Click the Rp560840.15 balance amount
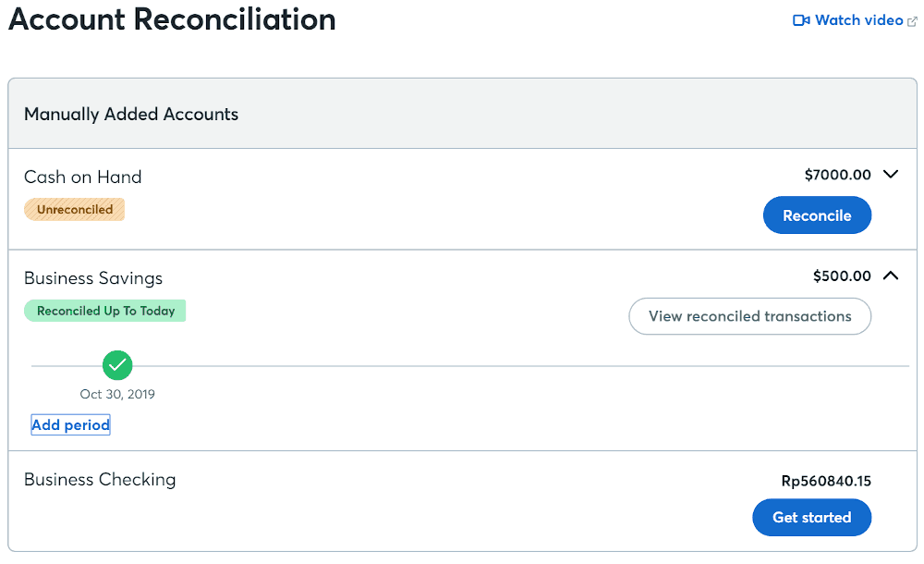 (826, 482)
